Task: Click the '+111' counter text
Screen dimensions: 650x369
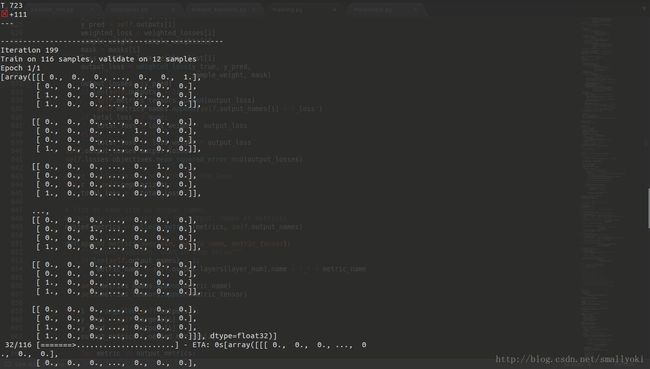Action: click(18, 15)
